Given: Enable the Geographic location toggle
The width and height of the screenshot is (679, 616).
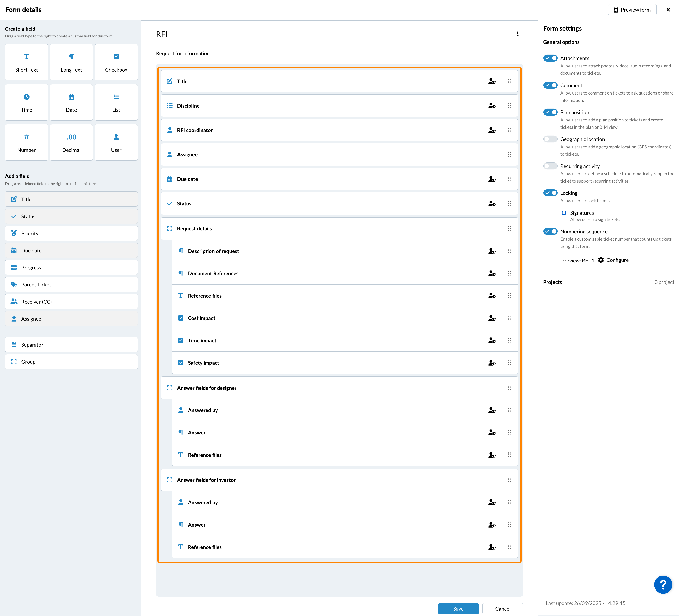Looking at the screenshot, I should tap(550, 139).
